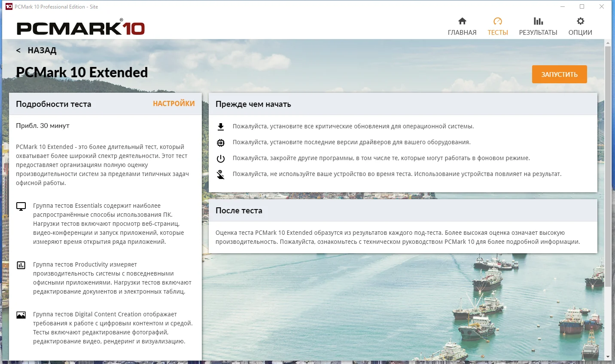
Task: Click the do-not-touch hand icon
Action: coord(221,174)
